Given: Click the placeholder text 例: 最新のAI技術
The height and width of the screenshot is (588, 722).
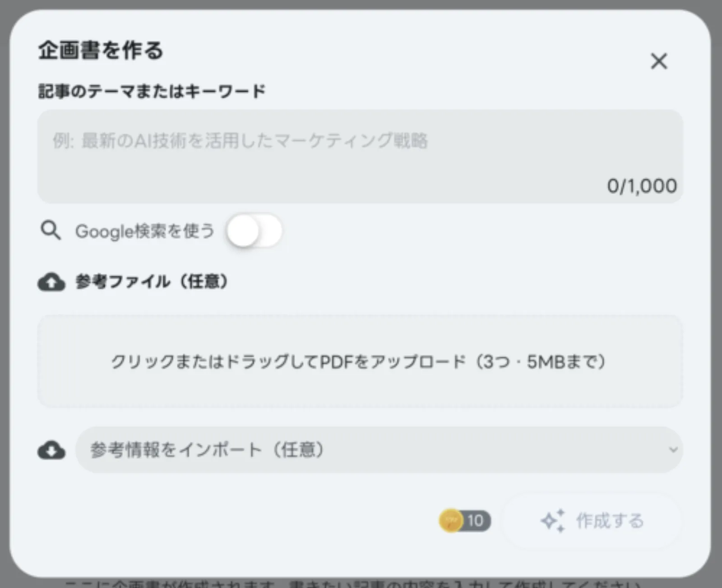Looking at the screenshot, I should pos(240,141).
